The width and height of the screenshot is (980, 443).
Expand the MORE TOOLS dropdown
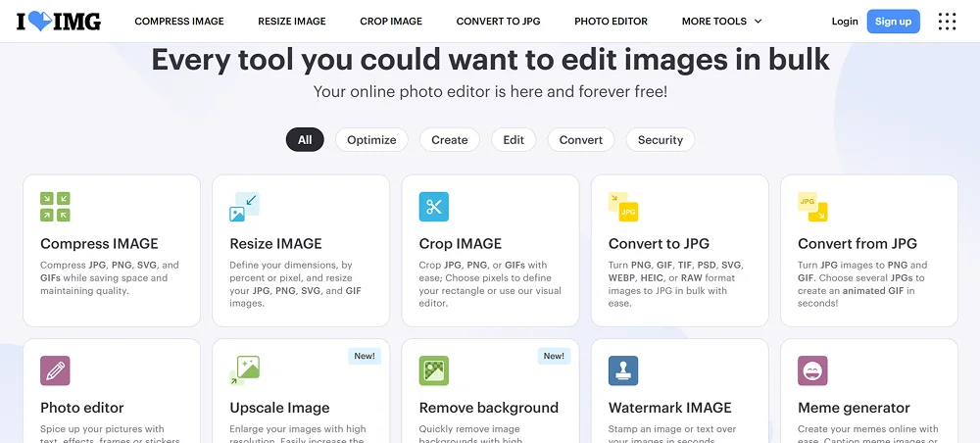[721, 22]
